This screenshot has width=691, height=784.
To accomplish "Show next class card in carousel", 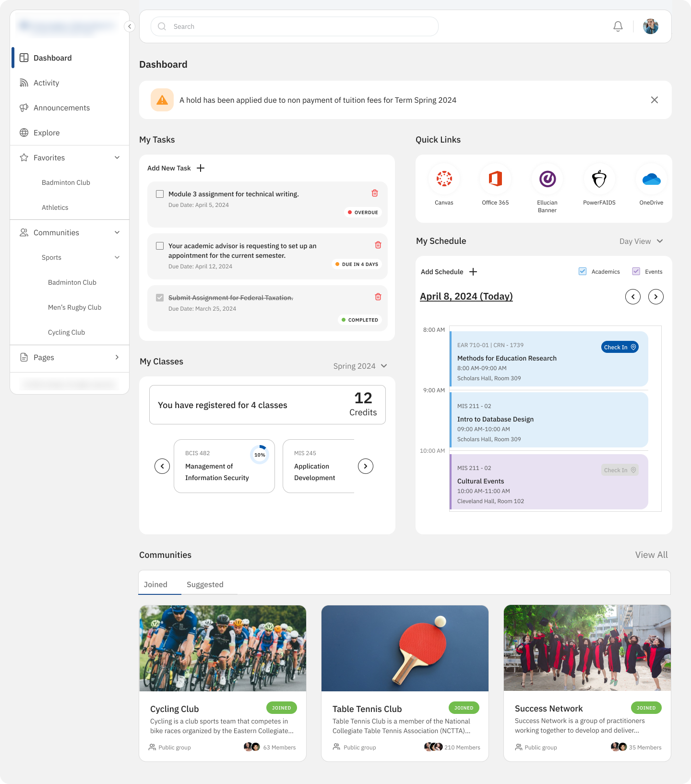I will point(366,466).
